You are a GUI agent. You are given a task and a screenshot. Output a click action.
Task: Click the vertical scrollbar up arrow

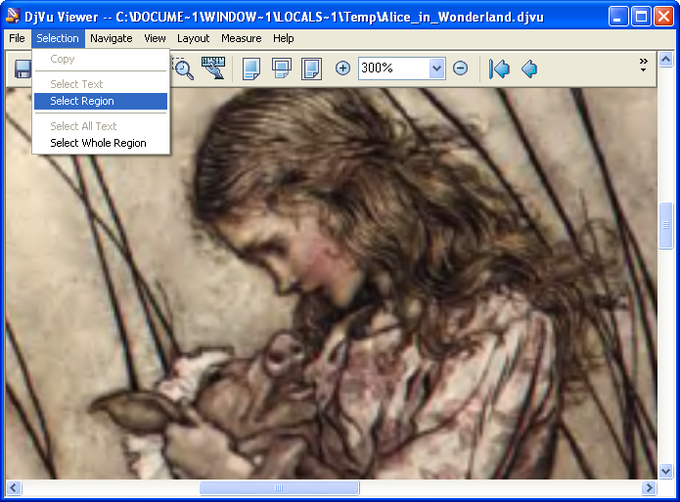666,59
